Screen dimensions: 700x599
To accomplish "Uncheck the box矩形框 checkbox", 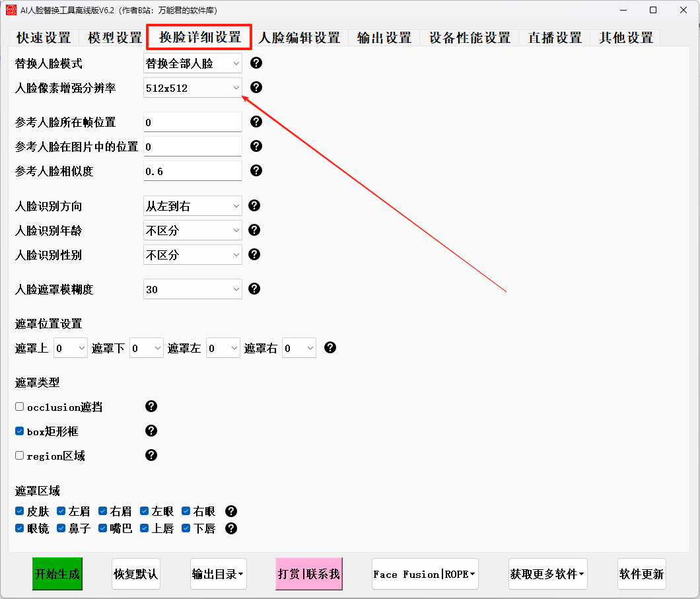I will pos(20,431).
